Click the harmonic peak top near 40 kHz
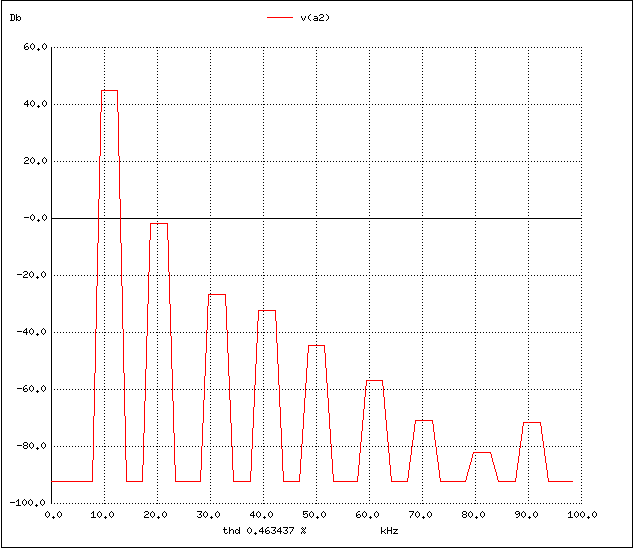The image size is (634, 548). [x=267, y=311]
